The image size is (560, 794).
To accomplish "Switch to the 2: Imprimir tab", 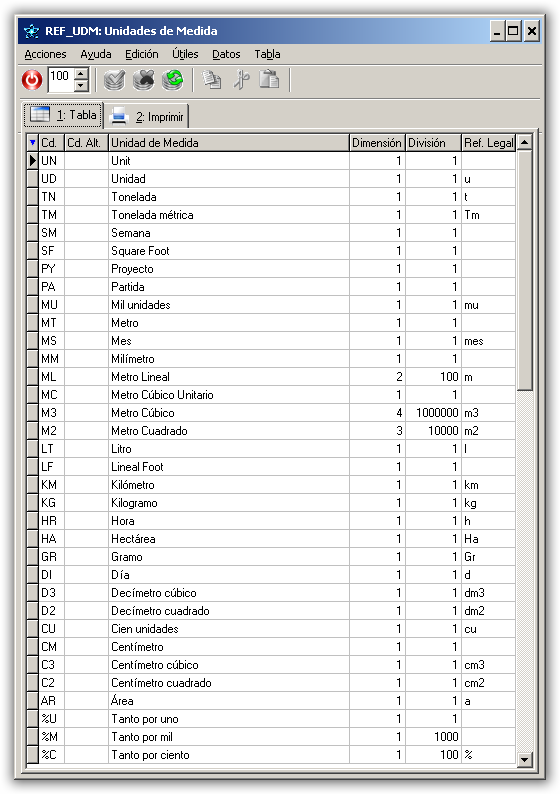I will coord(148,116).
